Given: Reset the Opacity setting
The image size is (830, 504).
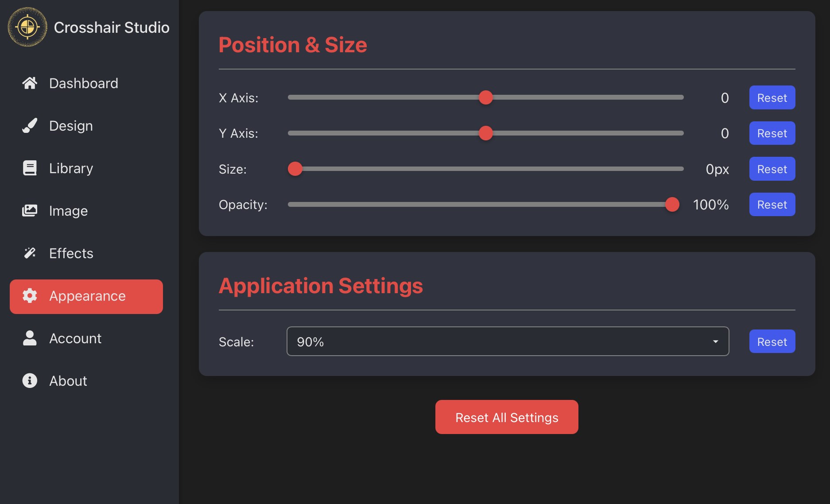Looking at the screenshot, I should (772, 204).
